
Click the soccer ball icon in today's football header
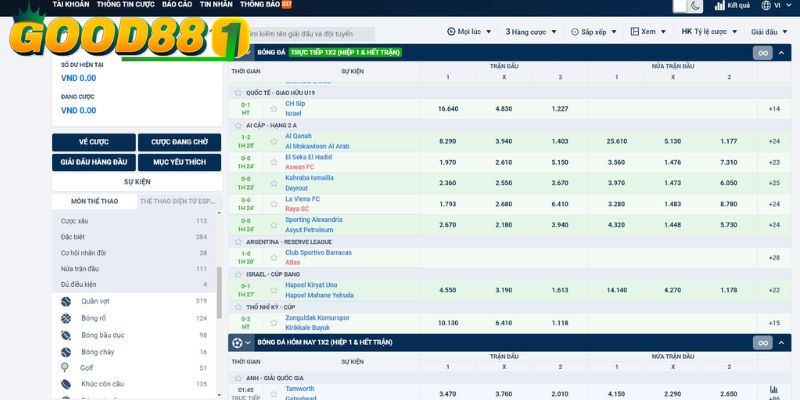[237, 342]
